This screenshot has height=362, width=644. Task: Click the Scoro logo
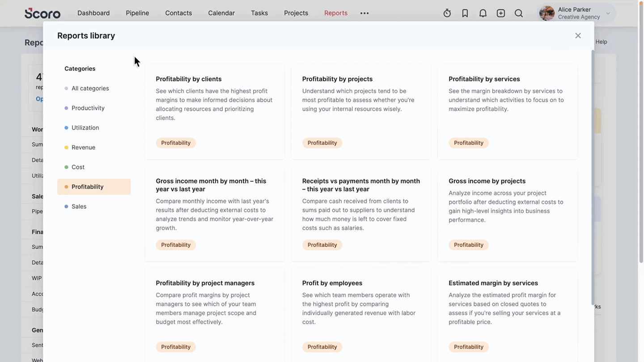[x=42, y=13]
